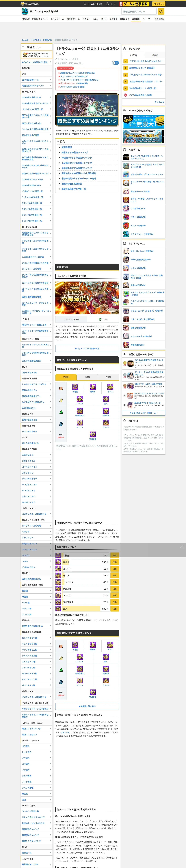186x868 pixels.
Task: Switch to the 基本職 ranking tab
Action: pos(108,377)
